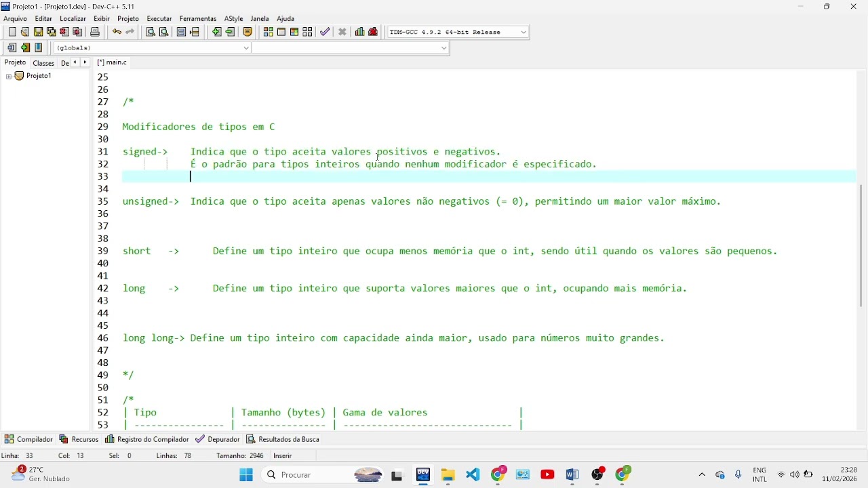Start debugging with the checkmark icon

pyautogui.click(x=325, y=32)
